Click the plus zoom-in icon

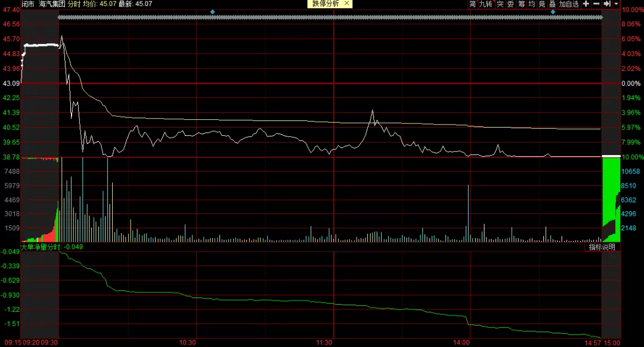586,4
